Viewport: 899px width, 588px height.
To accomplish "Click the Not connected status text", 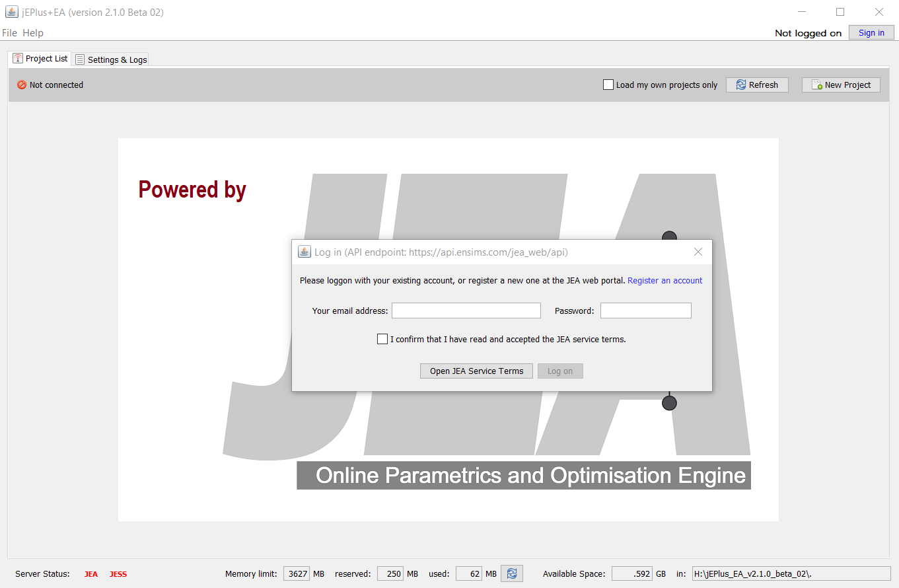I will coord(56,85).
